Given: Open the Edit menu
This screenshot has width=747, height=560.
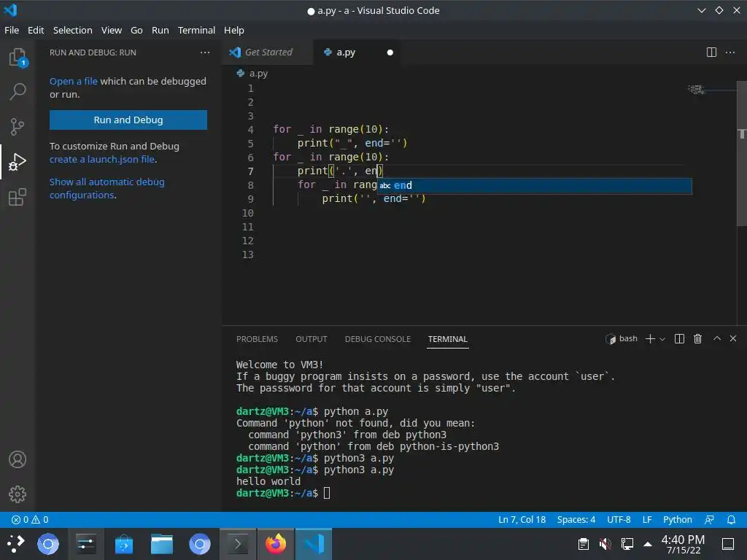Looking at the screenshot, I should [36, 30].
